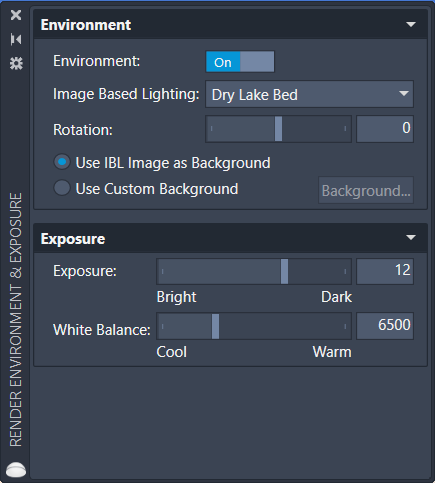The height and width of the screenshot is (483, 435).
Task: Click the Rotation slider handle
Action: (278, 129)
